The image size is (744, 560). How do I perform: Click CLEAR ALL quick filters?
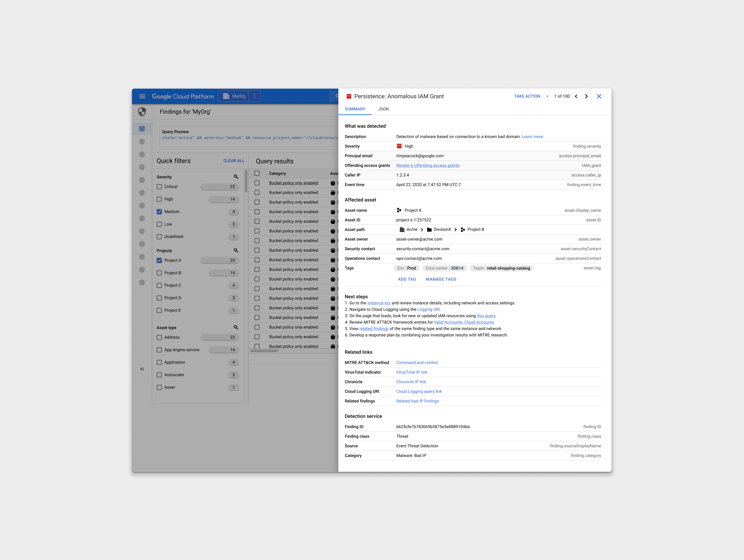click(234, 161)
